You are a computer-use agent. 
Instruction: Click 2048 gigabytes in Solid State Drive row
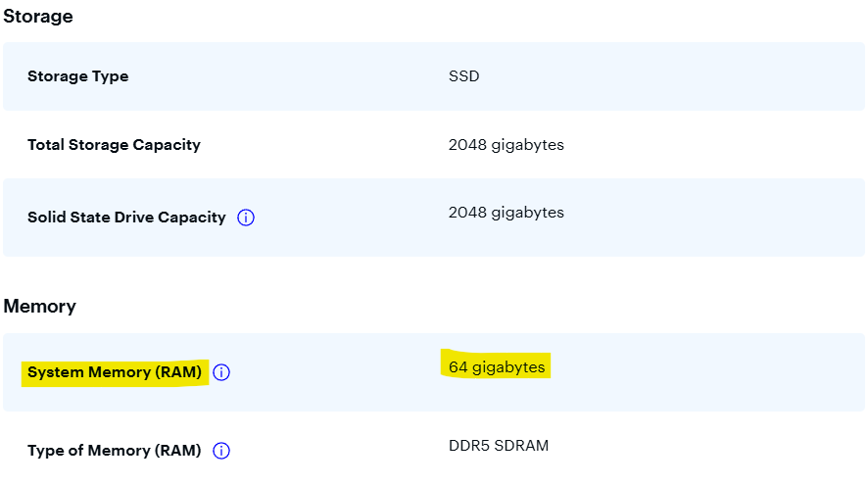point(506,213)
